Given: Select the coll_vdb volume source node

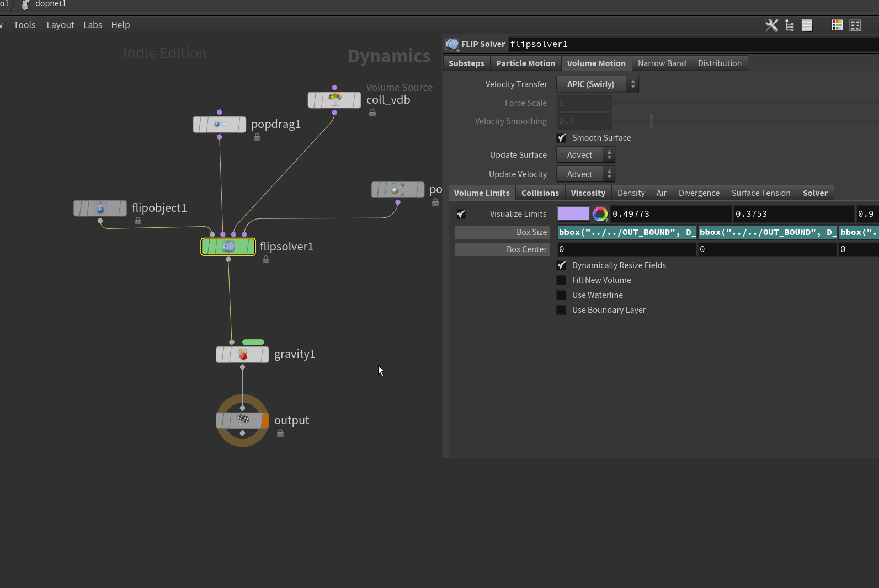Looking at the screenshot, I should (334, 100).
